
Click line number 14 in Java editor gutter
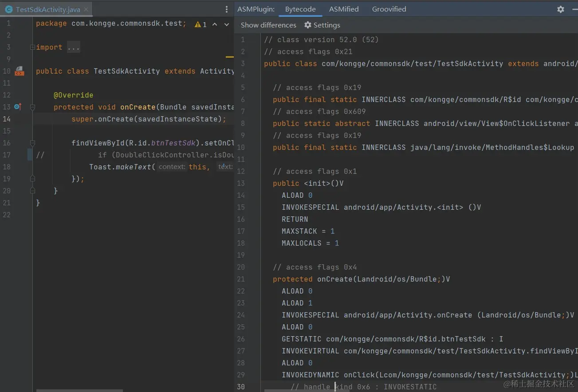[7, 119]
